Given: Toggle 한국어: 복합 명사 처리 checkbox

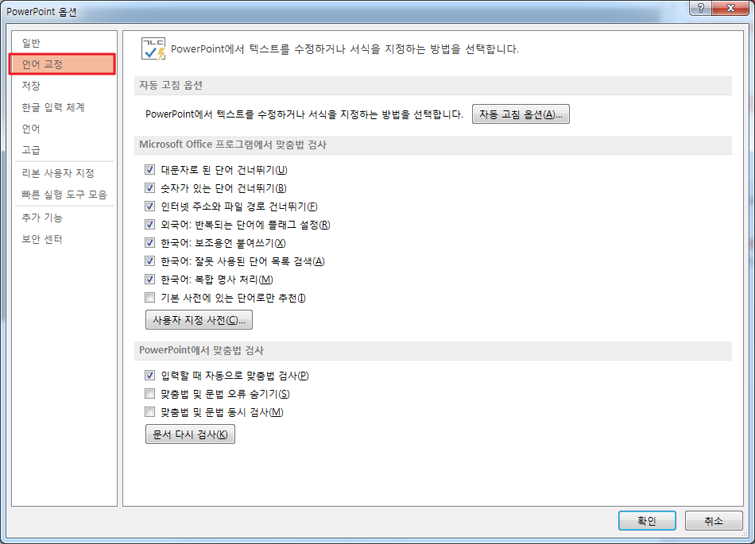Looking at the screenshot, I should [x=150, y=279].
